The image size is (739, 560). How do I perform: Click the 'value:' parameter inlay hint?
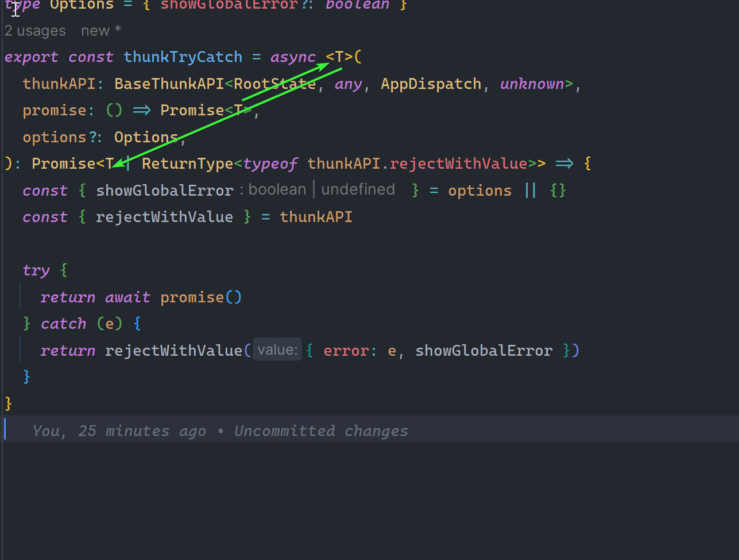point(277,350)
